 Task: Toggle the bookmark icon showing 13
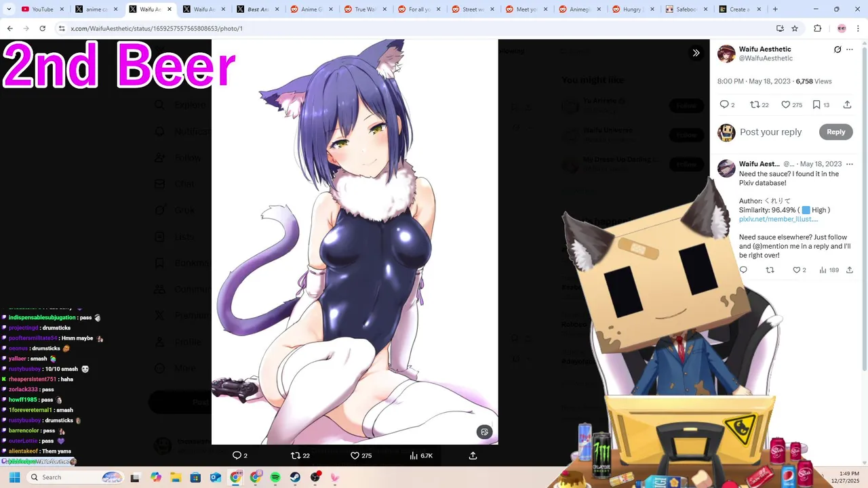click(x=816, y=104)
